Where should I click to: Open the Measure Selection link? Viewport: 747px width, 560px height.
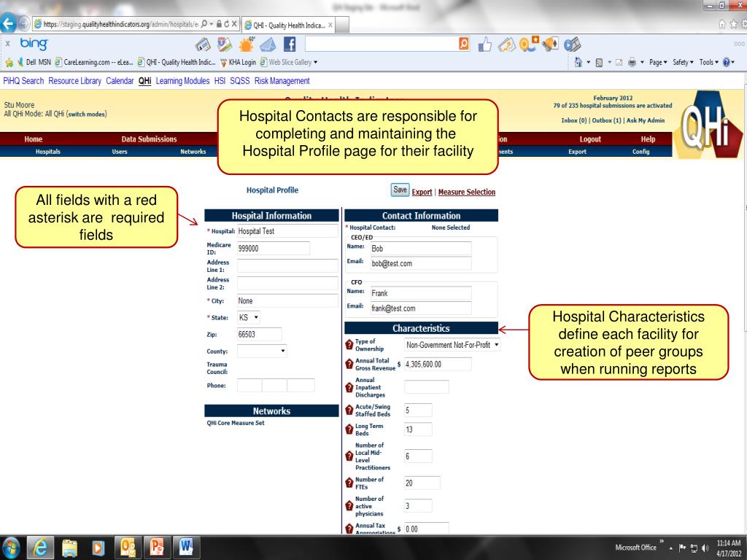(466, 192)
